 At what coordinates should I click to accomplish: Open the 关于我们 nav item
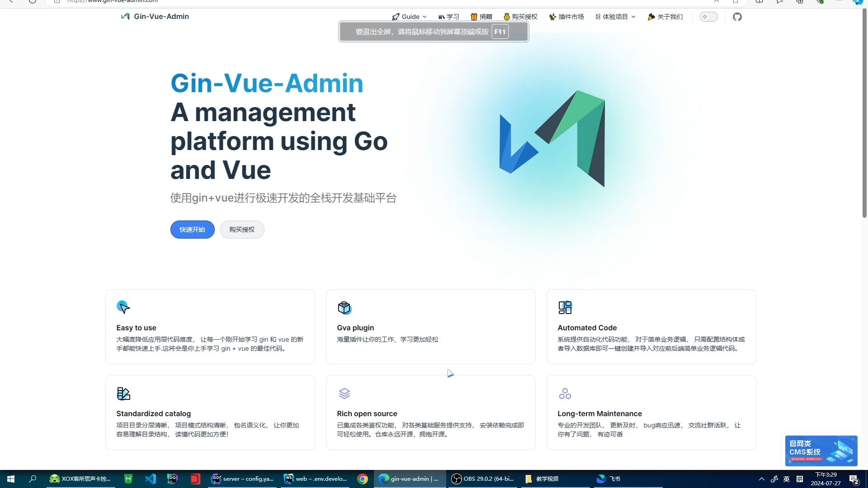pos(665,17)
